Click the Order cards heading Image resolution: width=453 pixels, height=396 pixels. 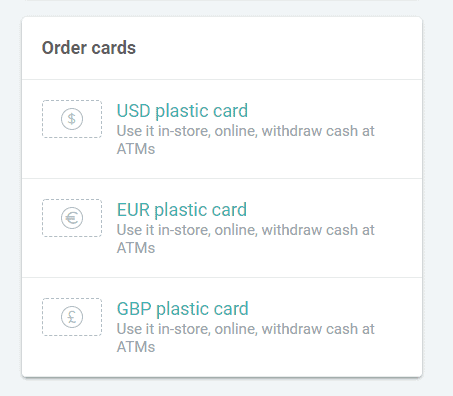click(89, 48)
